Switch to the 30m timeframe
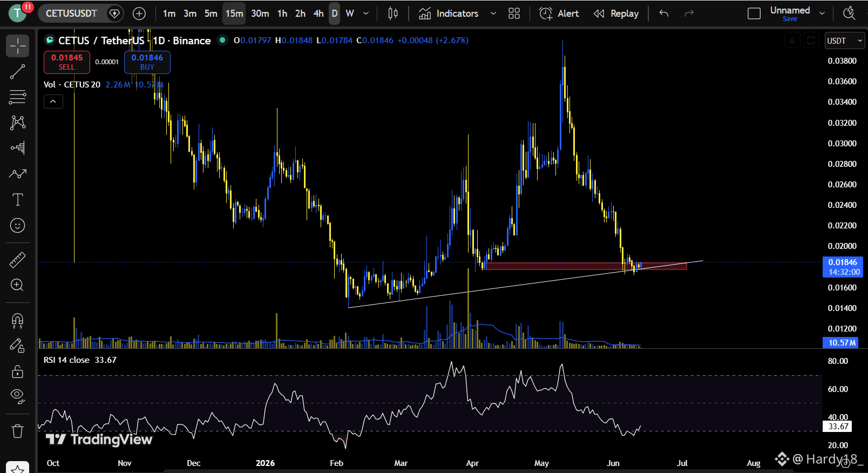The height and width of the screenshot is (473, 868). pyautogui.click(x=260, y=13)
